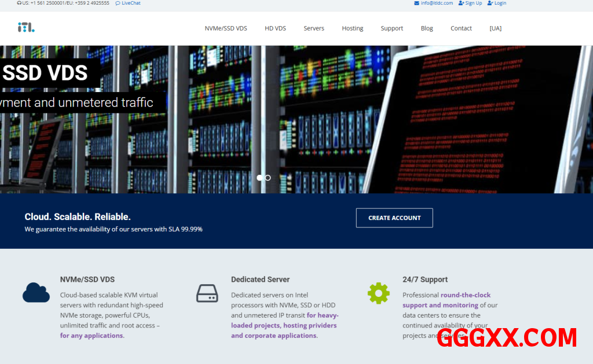
Task: Follow the 'for any applications' link
Action: [x=92, y=336]
